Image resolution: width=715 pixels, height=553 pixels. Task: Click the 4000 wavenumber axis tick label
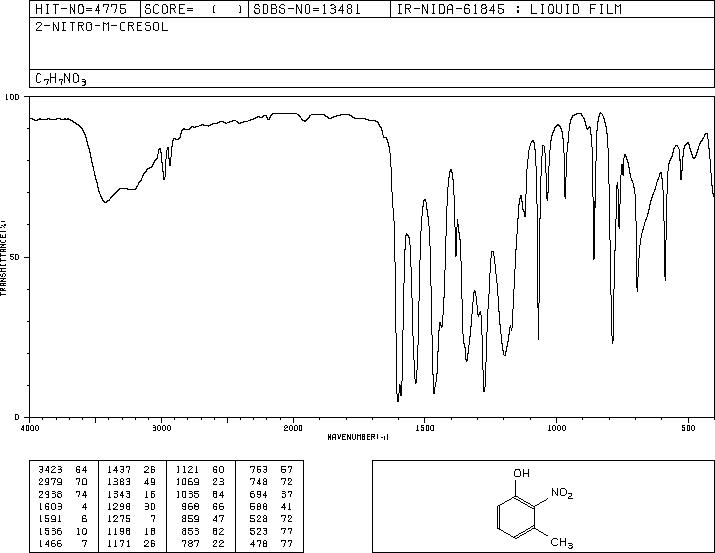(x=30, y=428)
